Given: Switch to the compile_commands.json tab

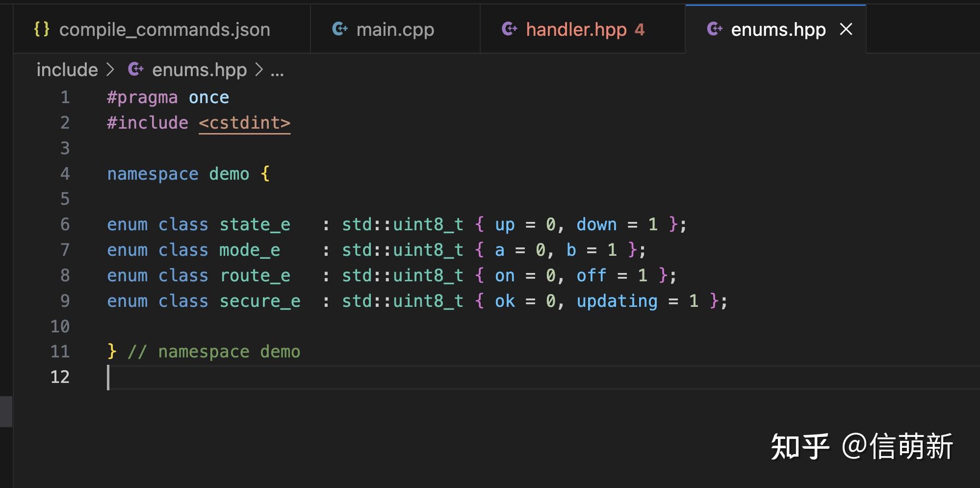Looking at the screenshot, I should click(164, 29).
